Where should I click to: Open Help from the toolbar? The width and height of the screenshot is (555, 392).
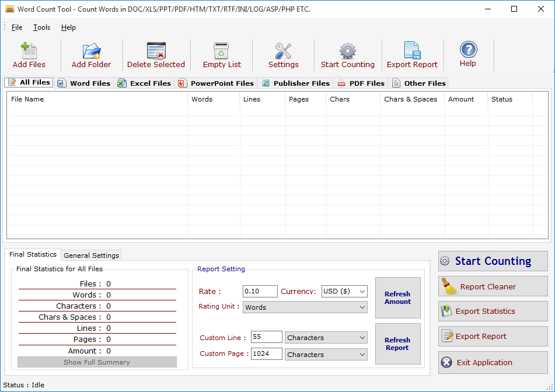coord(468,50)
